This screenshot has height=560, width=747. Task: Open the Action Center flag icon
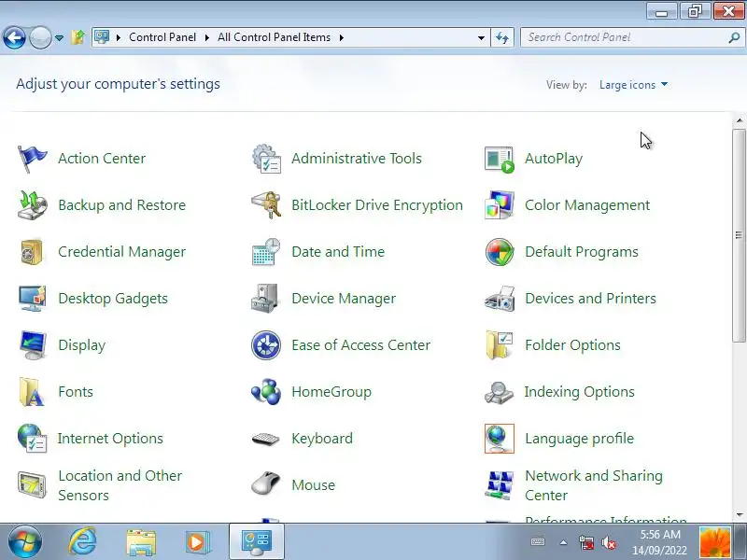32,159
